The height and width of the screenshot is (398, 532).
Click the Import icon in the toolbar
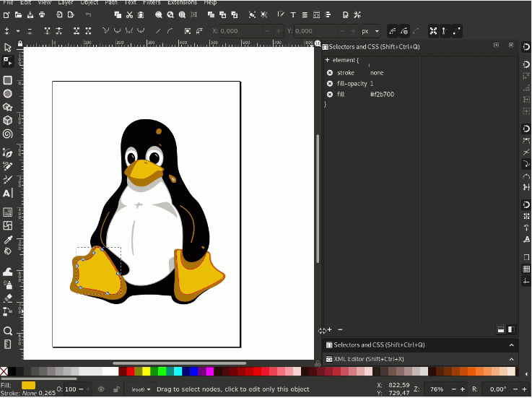59,14
